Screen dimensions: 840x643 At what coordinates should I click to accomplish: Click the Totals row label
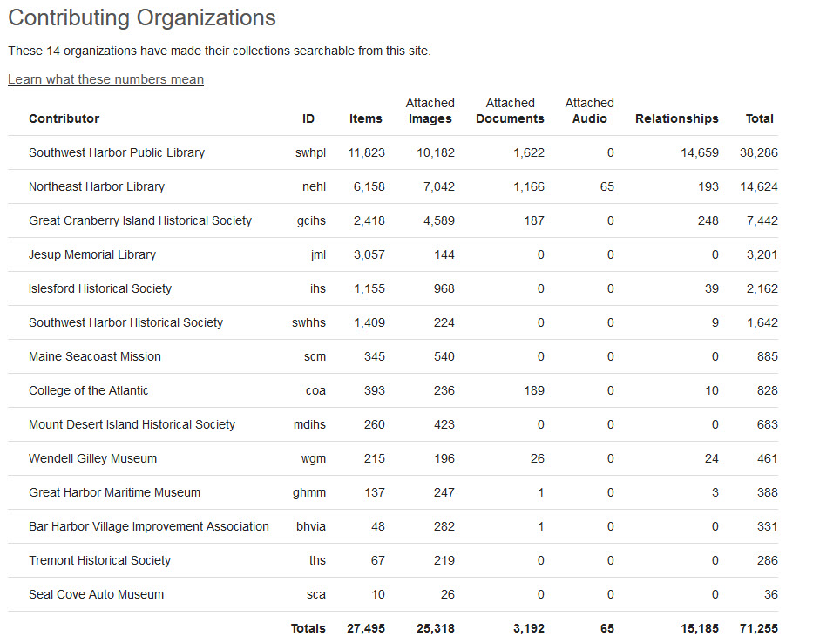(308, 628)
